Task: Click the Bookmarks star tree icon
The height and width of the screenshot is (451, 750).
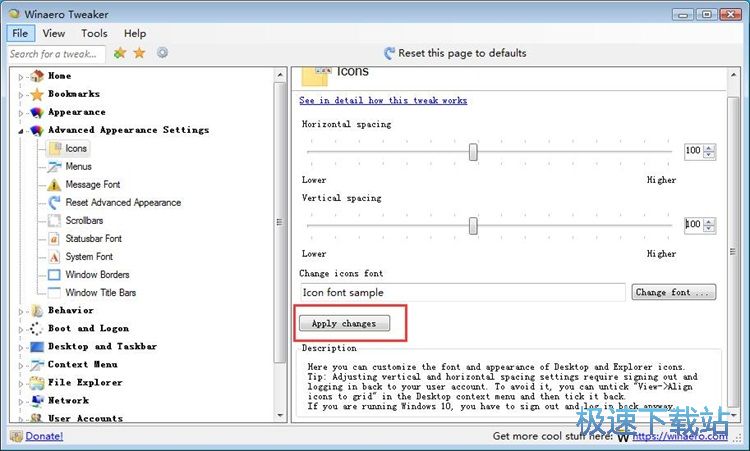Action: tap(37, 94)
